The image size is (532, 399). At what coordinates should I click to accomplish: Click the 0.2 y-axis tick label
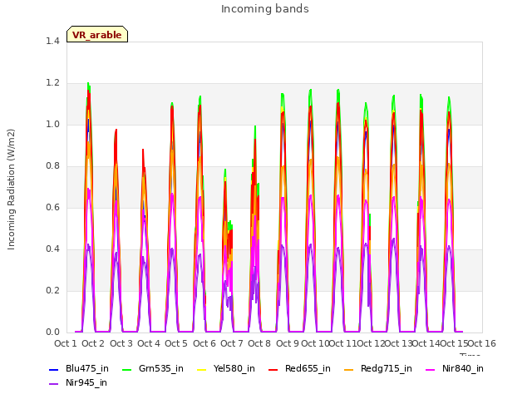(x=52, y=291)
